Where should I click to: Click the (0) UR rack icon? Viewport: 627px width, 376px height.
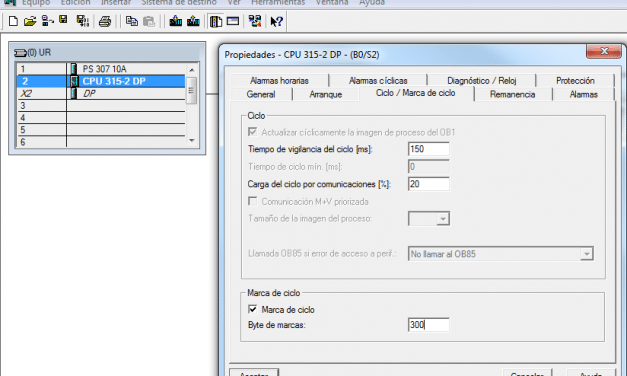pos(20,52)
